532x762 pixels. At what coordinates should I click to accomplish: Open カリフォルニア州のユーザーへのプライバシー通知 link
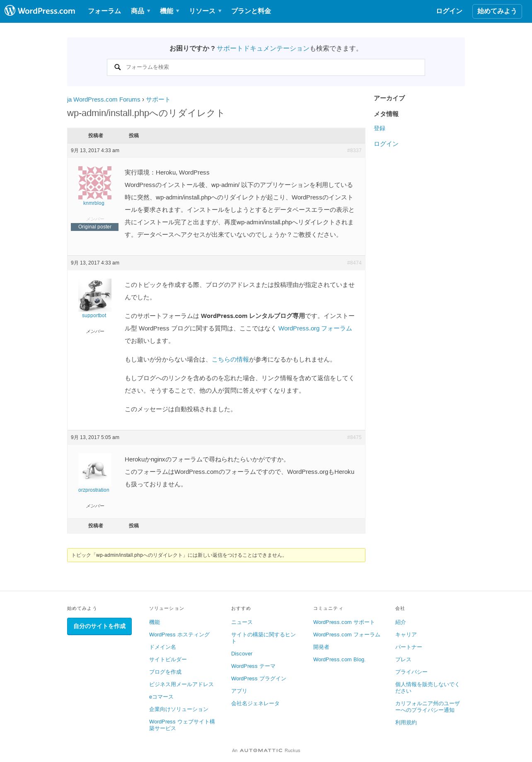click(x=428, y=707)
